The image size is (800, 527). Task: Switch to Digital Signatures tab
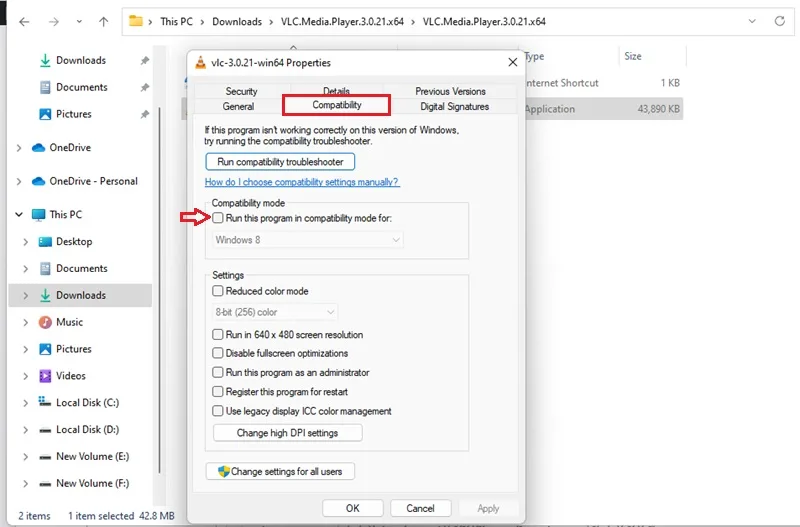tap(455, 106)
